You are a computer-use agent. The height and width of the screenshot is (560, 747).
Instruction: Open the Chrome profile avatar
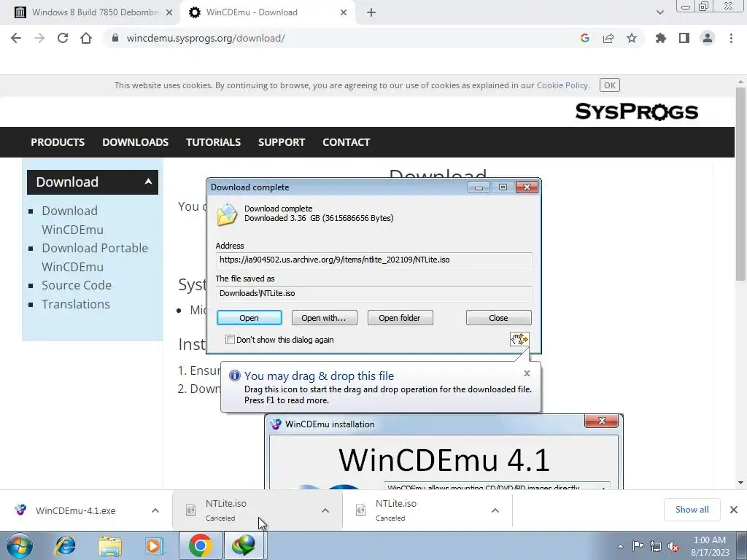point(708,38)
